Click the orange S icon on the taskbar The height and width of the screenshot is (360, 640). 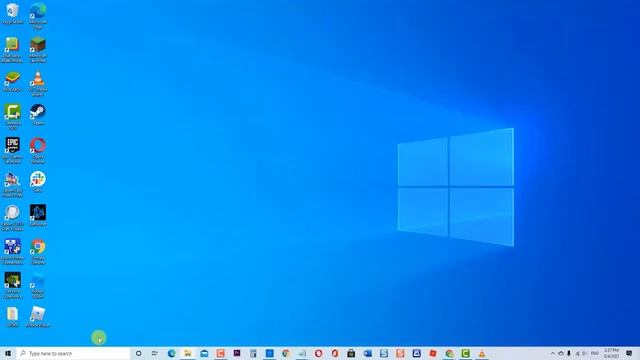[x=400, y=353]
